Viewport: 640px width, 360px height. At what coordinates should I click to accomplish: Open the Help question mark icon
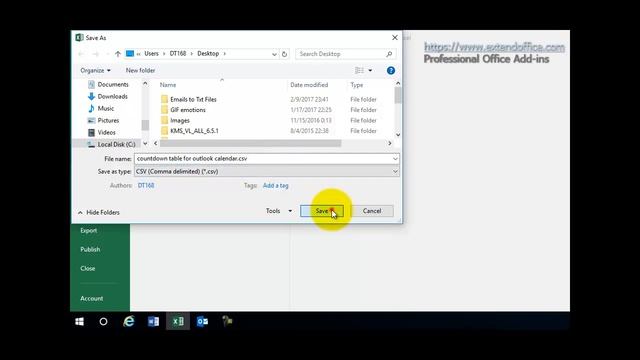(x=391, y=71)
